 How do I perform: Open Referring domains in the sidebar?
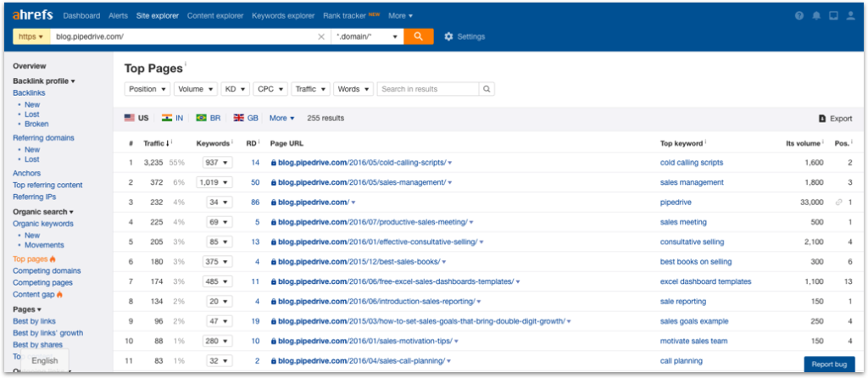44,138
